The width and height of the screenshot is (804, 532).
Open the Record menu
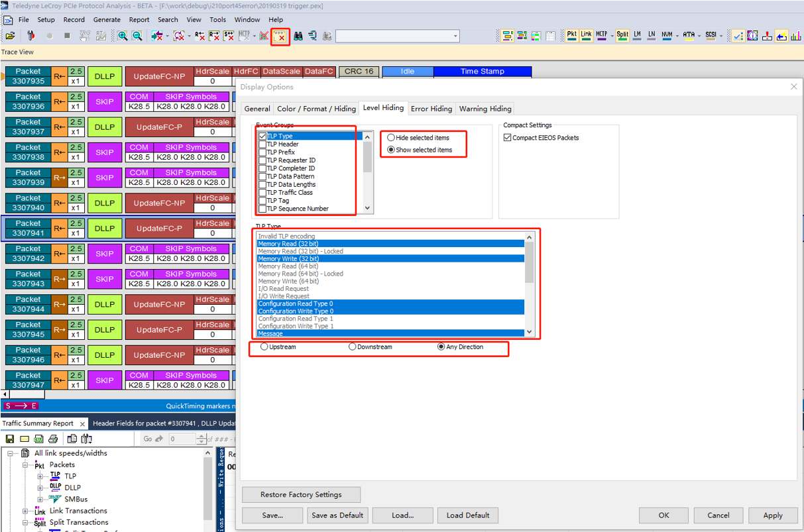[73, 20]
